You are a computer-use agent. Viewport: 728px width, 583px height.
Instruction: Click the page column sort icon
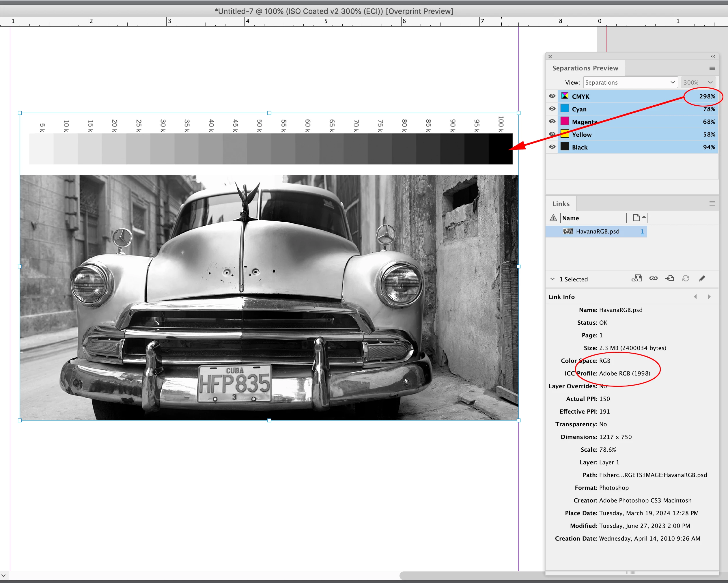pos(637,218)
